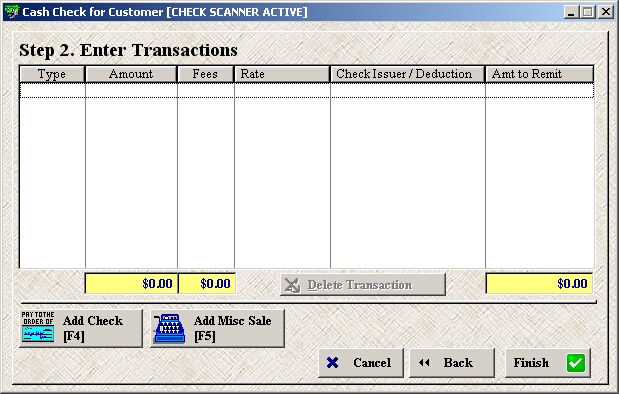
Task: Go Back to the previous step
Action: point(452,362)
